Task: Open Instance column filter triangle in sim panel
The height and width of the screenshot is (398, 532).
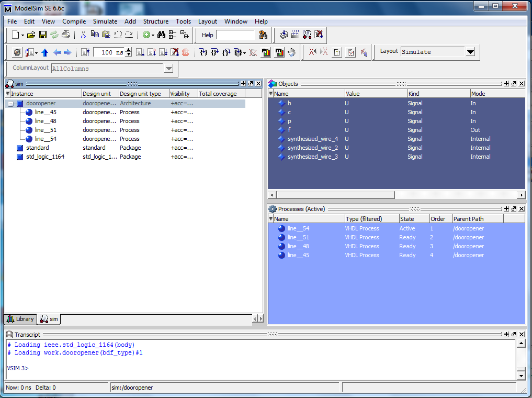Action: pos(8,93)
